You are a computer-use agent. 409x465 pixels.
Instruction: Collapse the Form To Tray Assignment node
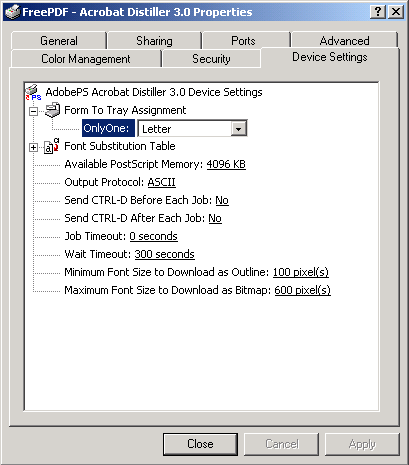(x=33, y=111)
